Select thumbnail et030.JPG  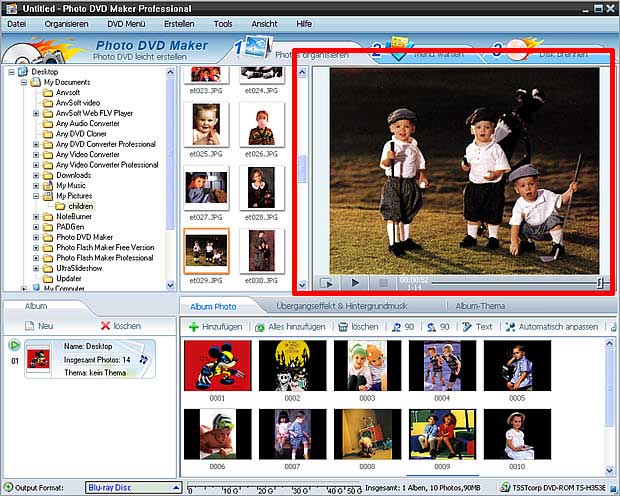pos(261,251)
